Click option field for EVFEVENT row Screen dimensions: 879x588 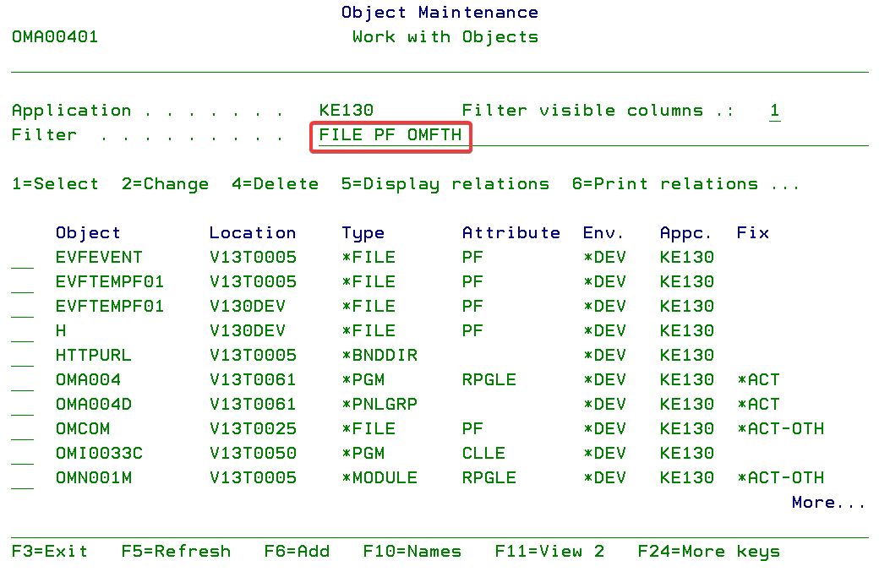pos(22,259)
